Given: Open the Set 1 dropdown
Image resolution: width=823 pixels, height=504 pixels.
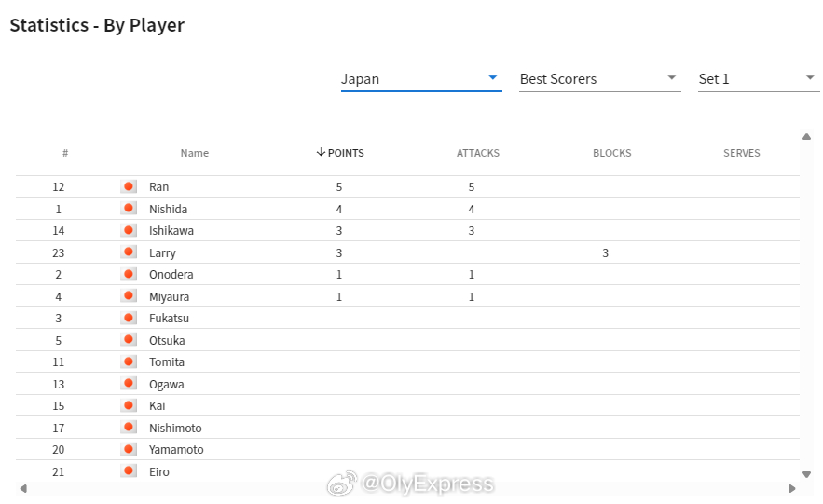Looking at the screenshot, I should [x=759, y=79].
